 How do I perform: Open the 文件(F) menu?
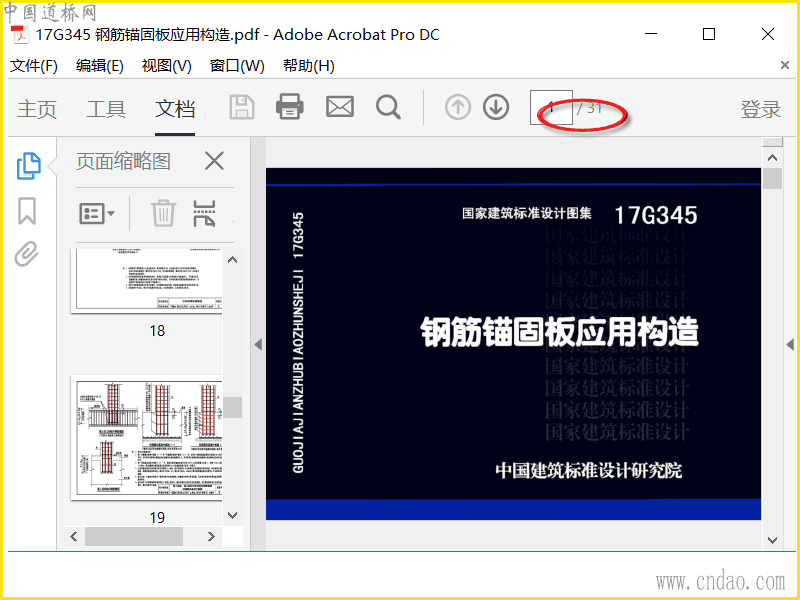pos(34,66)
